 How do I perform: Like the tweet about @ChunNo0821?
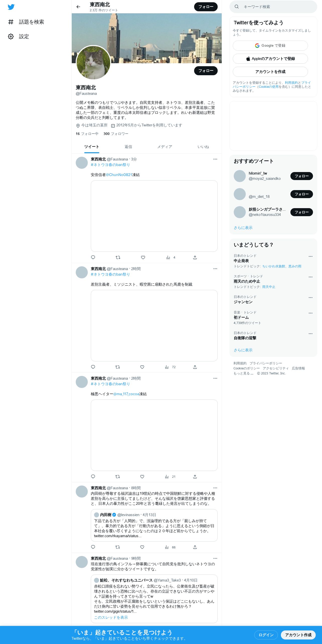pyautogui.click(x=143, y=257)
